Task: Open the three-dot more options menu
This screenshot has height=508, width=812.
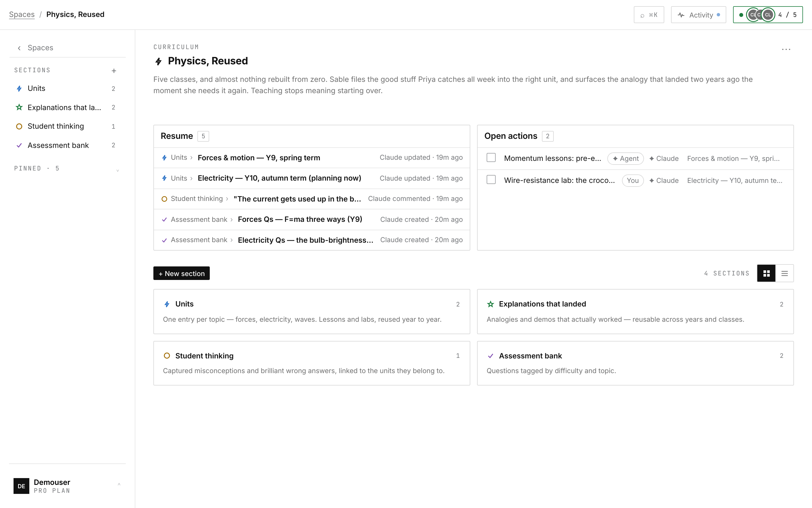Action: coord(786,49)
